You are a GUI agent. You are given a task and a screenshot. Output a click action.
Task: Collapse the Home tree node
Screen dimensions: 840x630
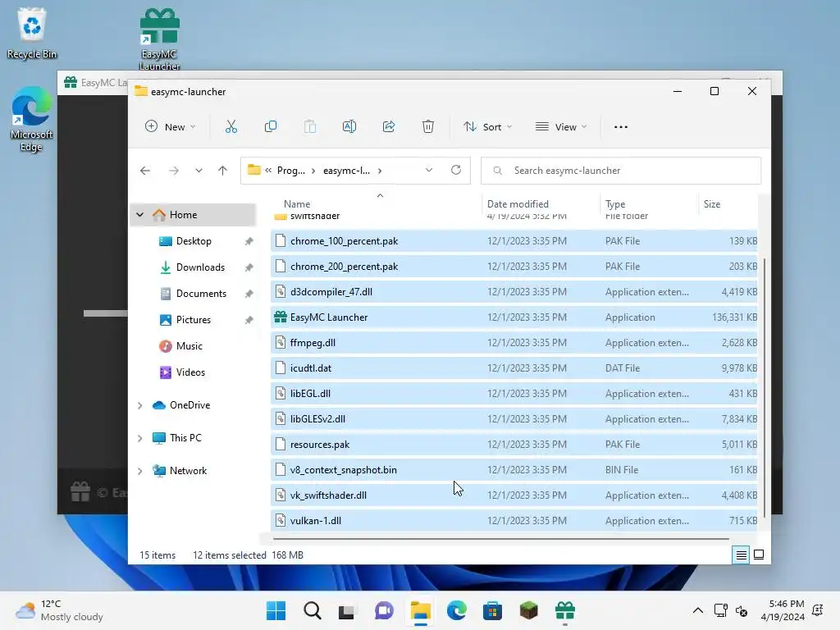point(139,215)
